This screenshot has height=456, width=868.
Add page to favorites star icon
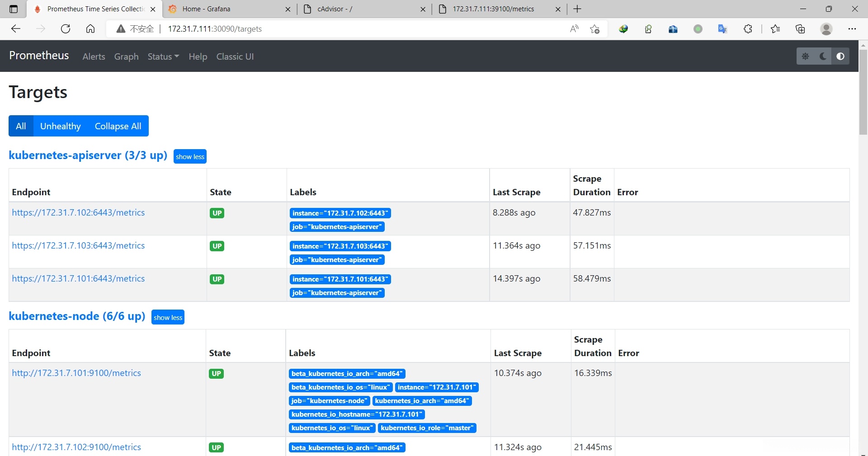coord(594,29)
